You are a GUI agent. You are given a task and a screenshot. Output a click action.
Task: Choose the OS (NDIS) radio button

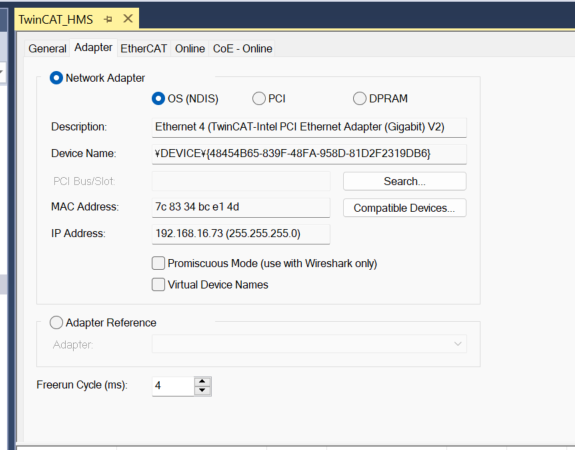158,99
